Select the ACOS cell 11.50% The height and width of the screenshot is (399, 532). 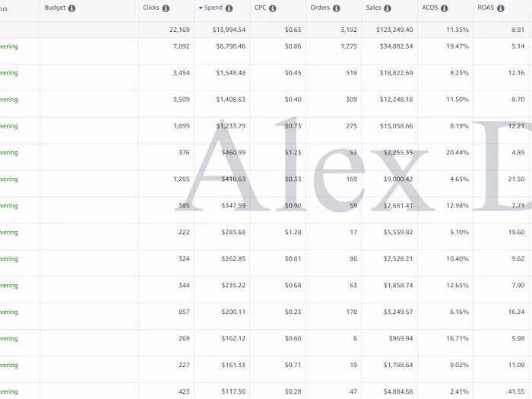458,100
